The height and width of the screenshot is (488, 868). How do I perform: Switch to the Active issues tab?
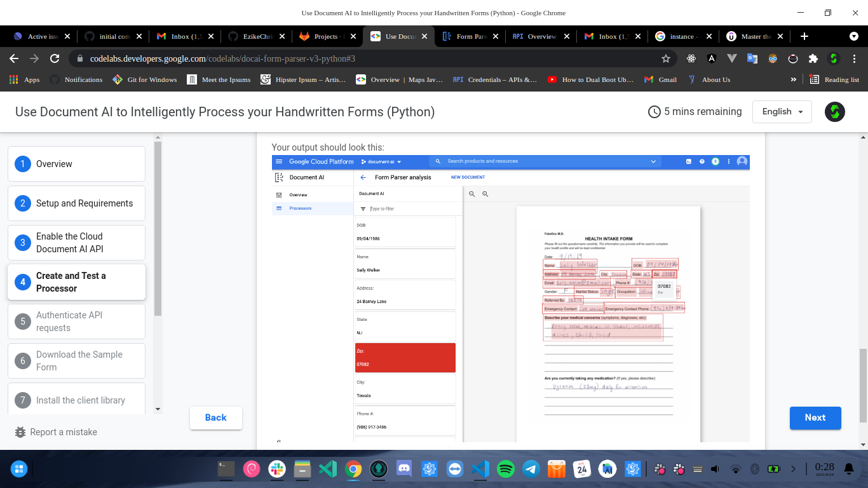[x=42, y=36]
